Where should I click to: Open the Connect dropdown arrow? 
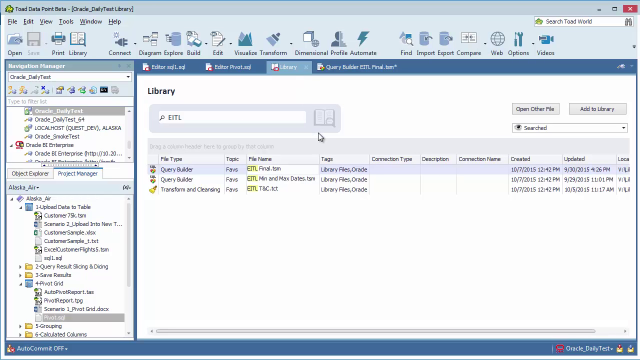pyautogui.click(x=135, y=43)
